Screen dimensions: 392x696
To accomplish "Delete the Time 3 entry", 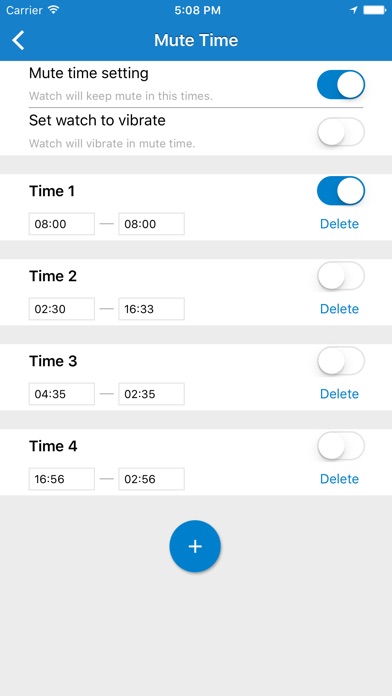I will point(340,394).
